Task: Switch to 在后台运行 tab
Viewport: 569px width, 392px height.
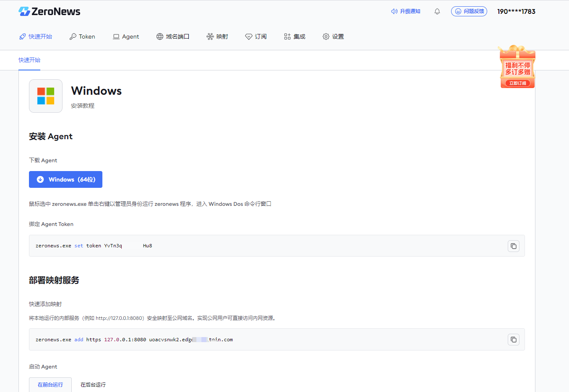Action: click(x=92, y=384)
